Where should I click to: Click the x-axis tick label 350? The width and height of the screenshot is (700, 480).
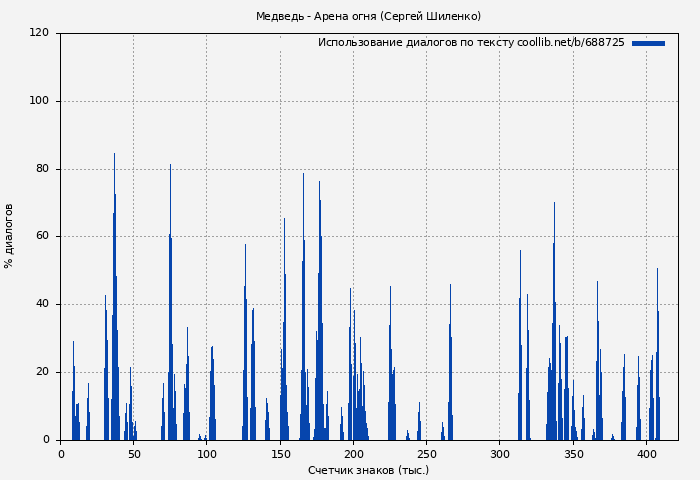click(573, 454)
